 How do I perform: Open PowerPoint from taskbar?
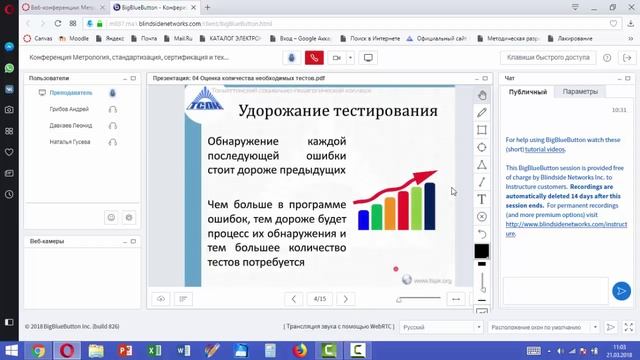pos(125,351)
